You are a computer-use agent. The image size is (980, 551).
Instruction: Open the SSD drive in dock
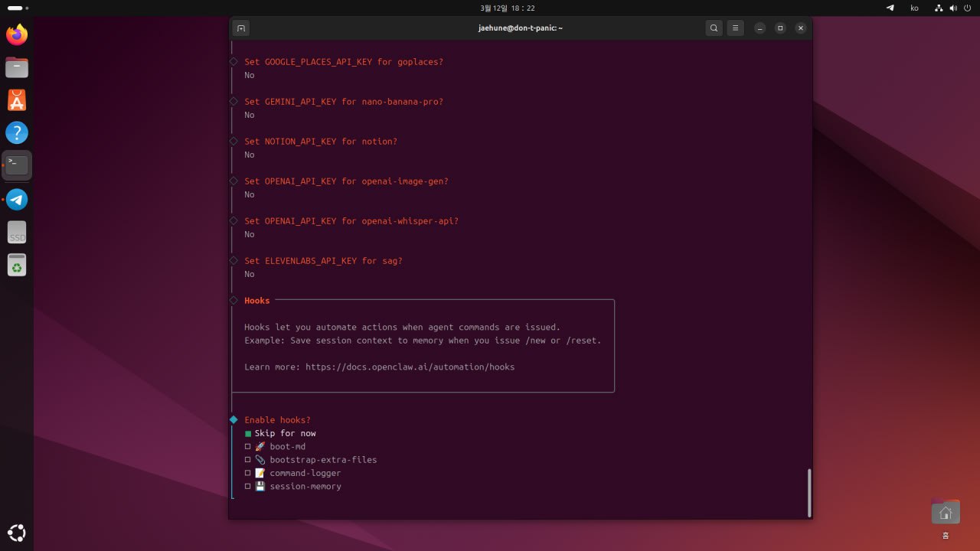(x=17, y=233)
